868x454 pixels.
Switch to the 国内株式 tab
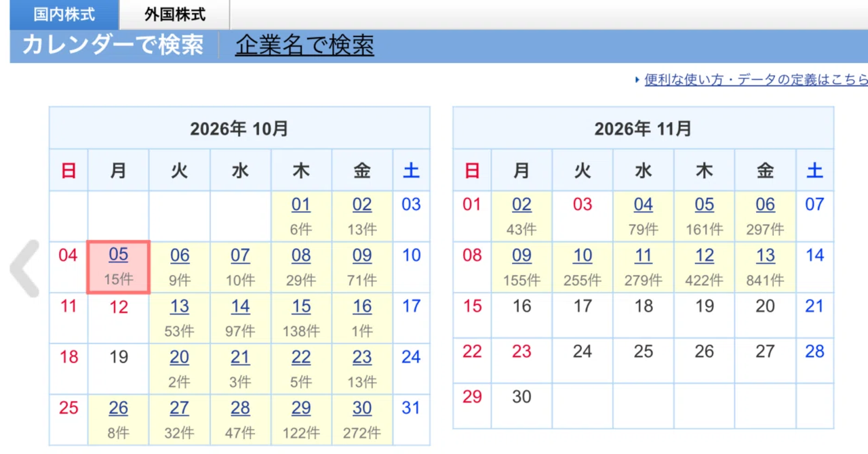click(x=64, y=14)
